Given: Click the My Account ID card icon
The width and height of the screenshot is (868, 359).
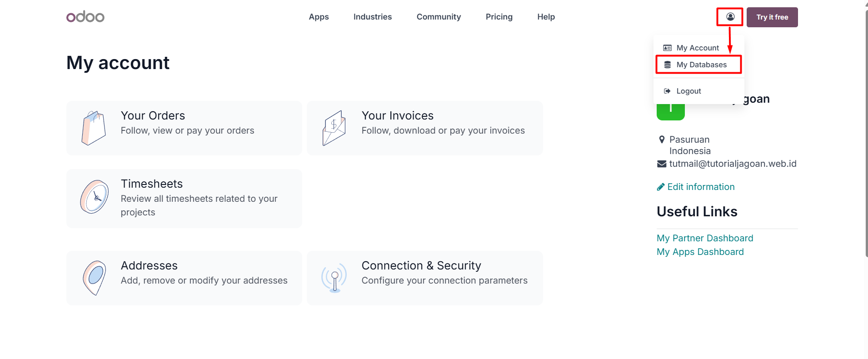Looking at the screenshot, I should (667, 48).
